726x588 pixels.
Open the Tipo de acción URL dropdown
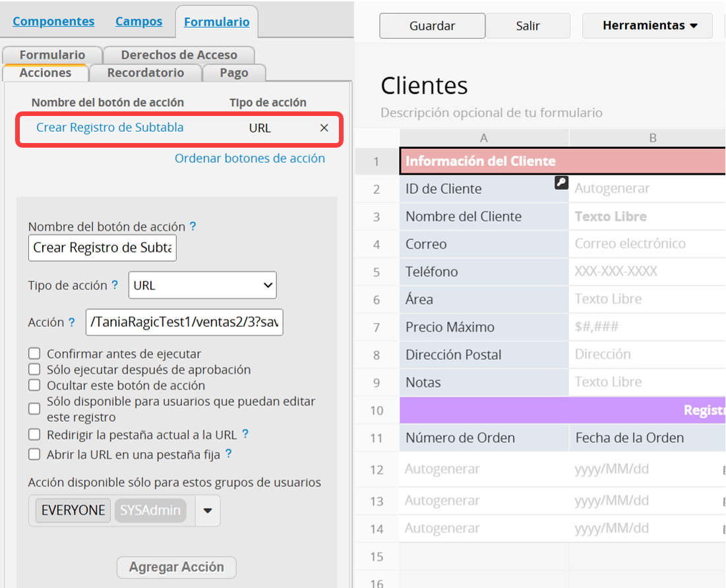202,285
